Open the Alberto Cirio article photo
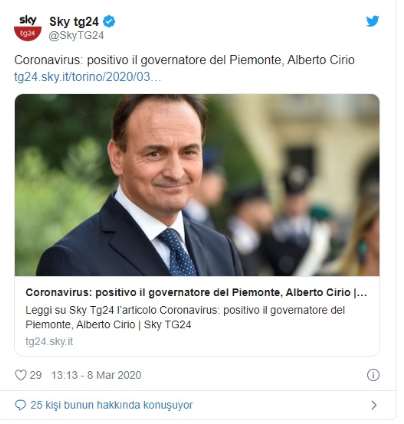404x424 pixels. click(197, 185)
